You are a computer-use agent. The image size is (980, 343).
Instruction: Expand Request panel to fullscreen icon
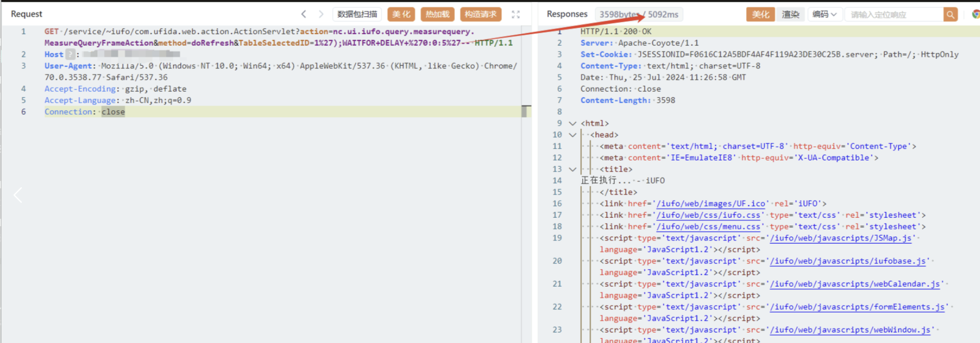[515, 15]
